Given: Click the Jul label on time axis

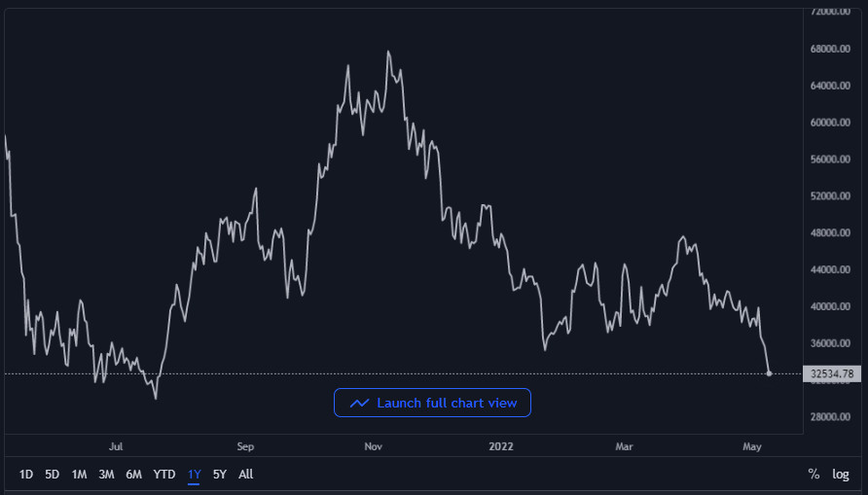Looking at the screenshot, I should (117, 447).
